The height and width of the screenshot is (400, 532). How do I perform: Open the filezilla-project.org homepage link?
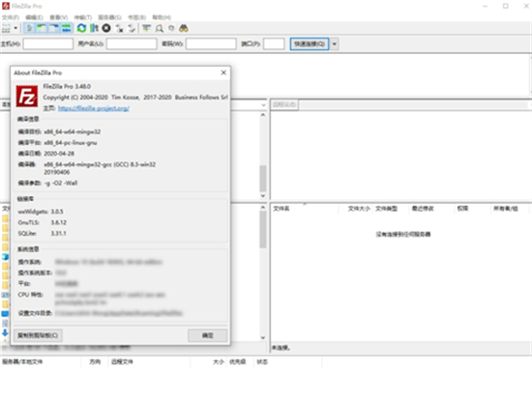point(94,108)
